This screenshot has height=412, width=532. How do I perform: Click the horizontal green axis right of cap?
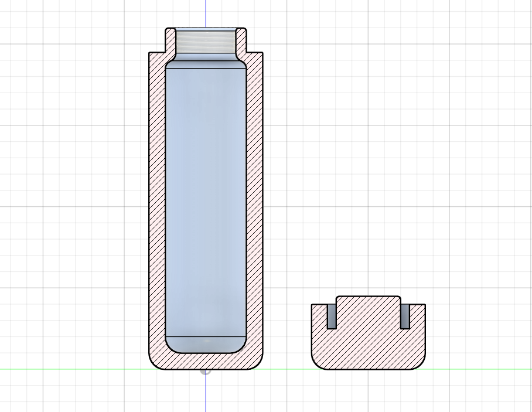click(x=480, y=369)
